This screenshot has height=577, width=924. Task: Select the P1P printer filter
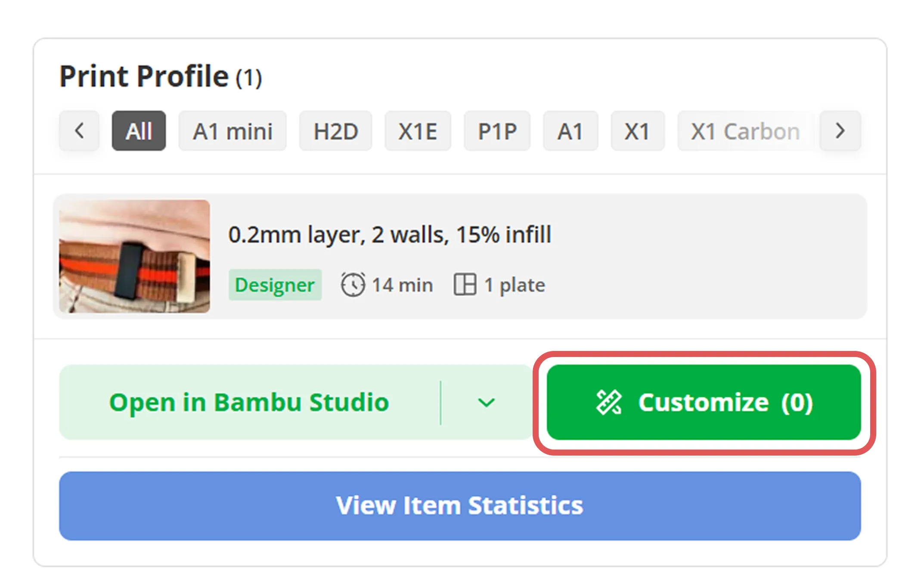pyautogui.click(x=497, y=131)
